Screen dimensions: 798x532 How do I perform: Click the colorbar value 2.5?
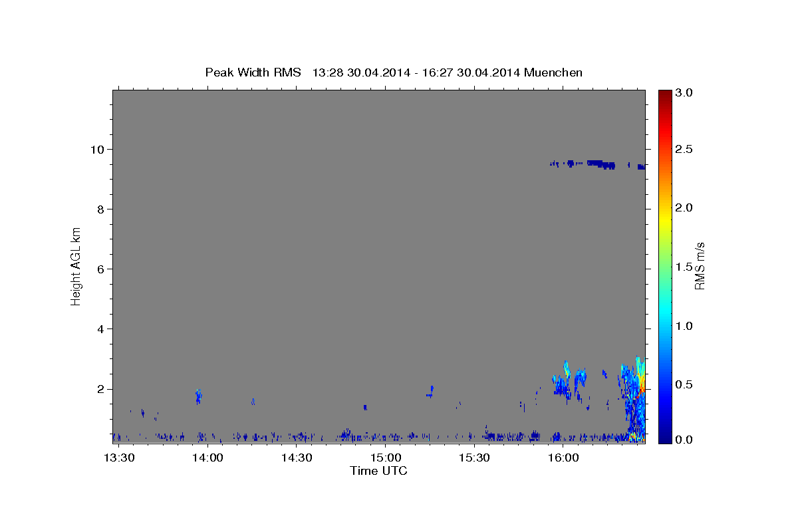coord(684,149)
